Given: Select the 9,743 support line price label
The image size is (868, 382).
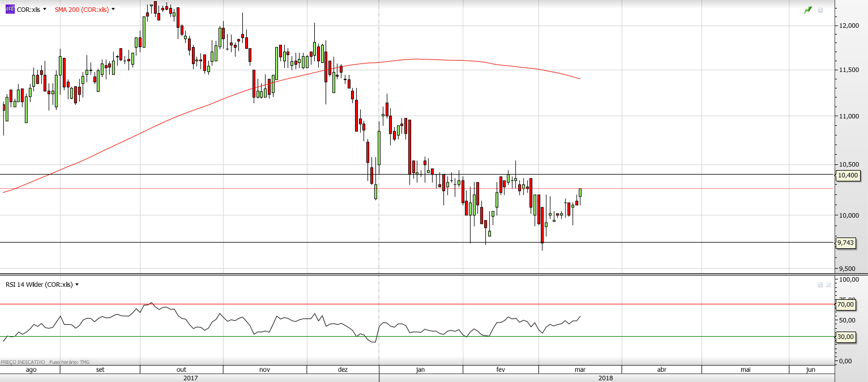Looking at the screenshot, I should click(x=846, y=243).
